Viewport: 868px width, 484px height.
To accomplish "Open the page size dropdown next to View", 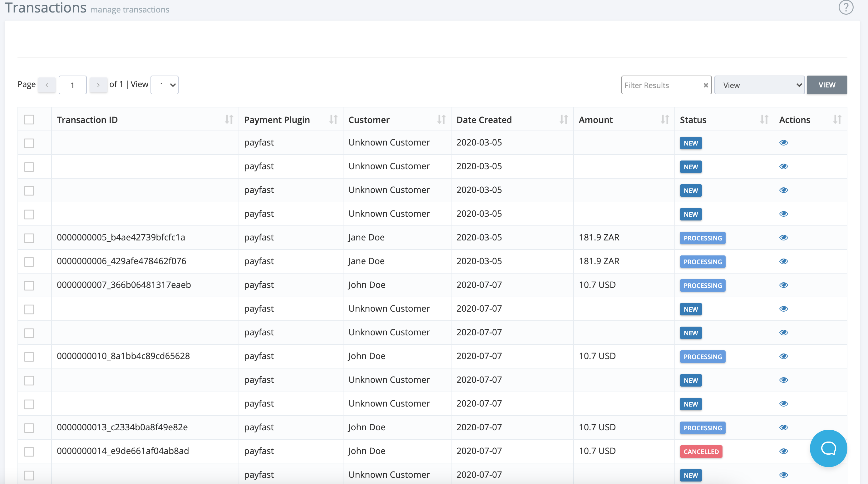I will click(x=165, y=85).
